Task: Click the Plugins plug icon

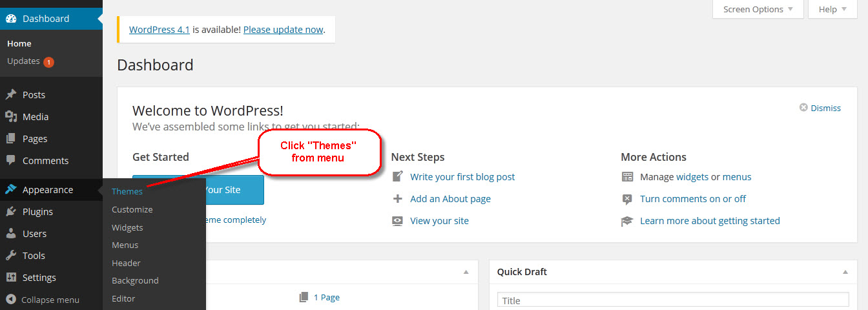Action: [x=11, y=212]
